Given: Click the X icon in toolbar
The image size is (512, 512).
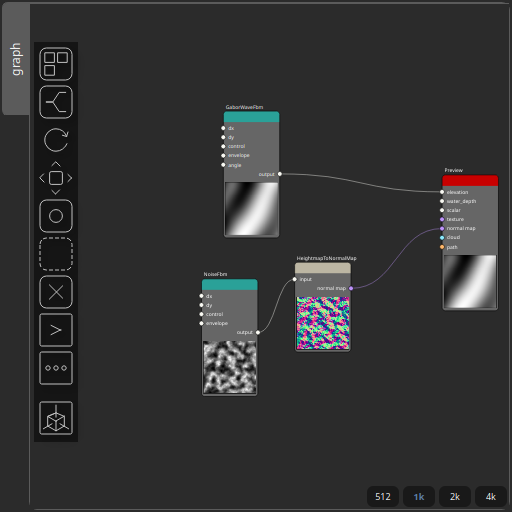Looking at the screenshot, I should pos(56,292).
